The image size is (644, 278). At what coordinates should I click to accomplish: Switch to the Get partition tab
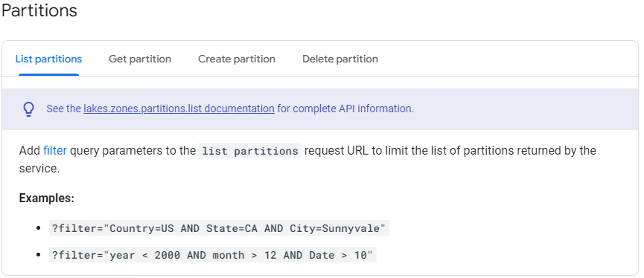coord(140,59)
